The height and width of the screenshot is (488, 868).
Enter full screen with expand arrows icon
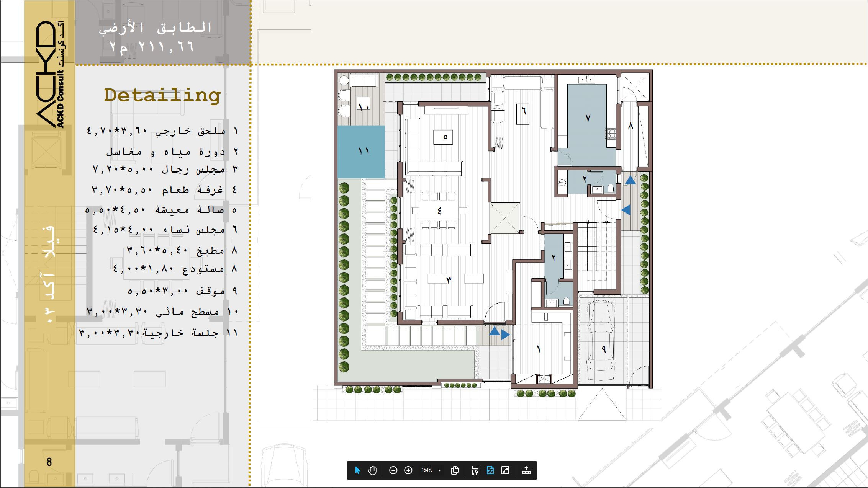(505, 470)
